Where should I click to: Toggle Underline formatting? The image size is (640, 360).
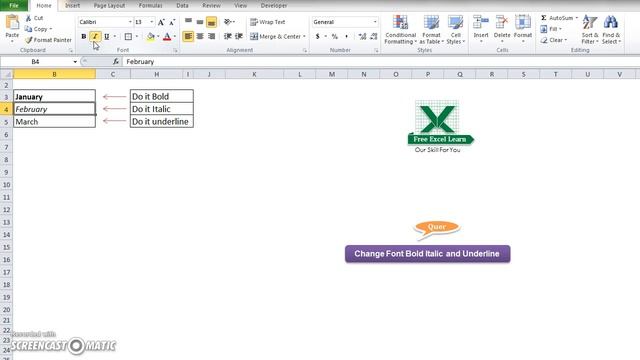(107, 36)
